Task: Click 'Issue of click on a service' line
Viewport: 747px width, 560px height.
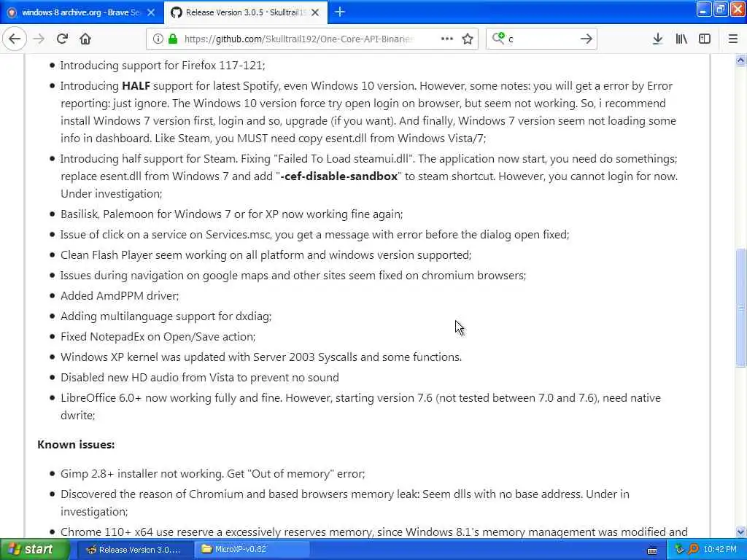Action: tap(315, 235)
